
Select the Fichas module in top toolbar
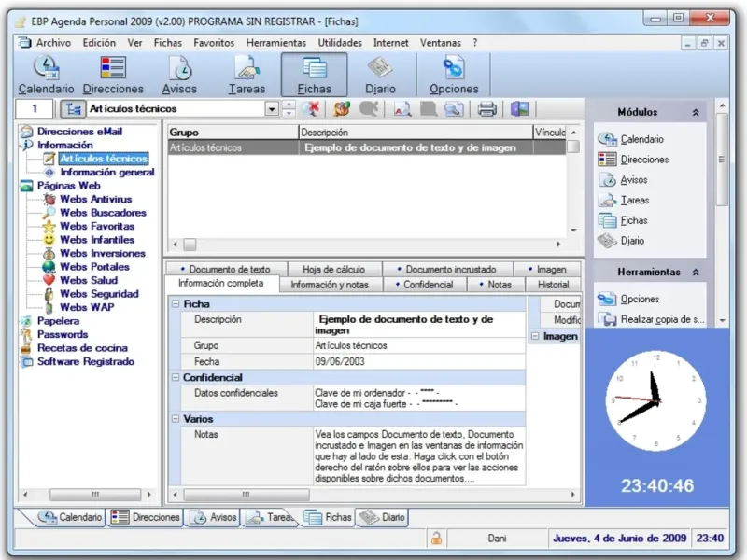[x=314, y=75]
